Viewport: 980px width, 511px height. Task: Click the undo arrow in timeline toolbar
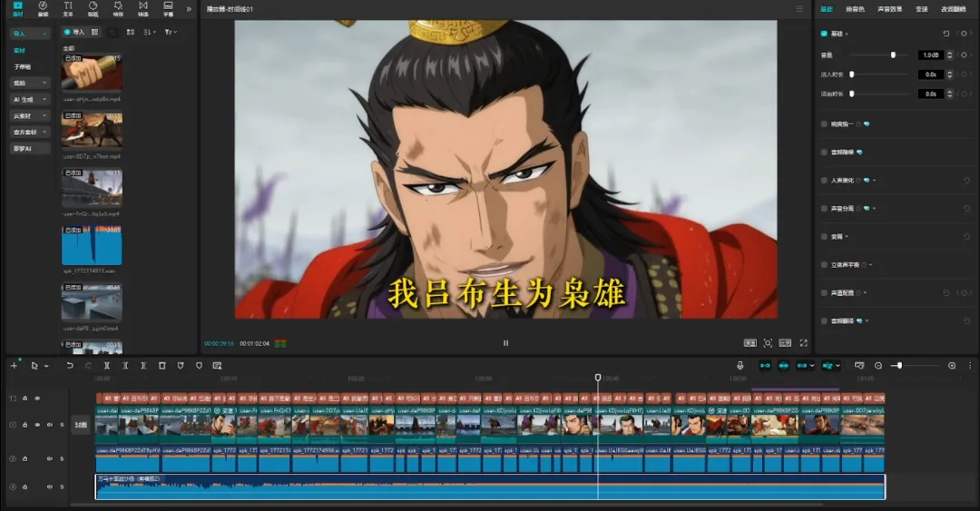pyautogui.click(x=69, y=365)
